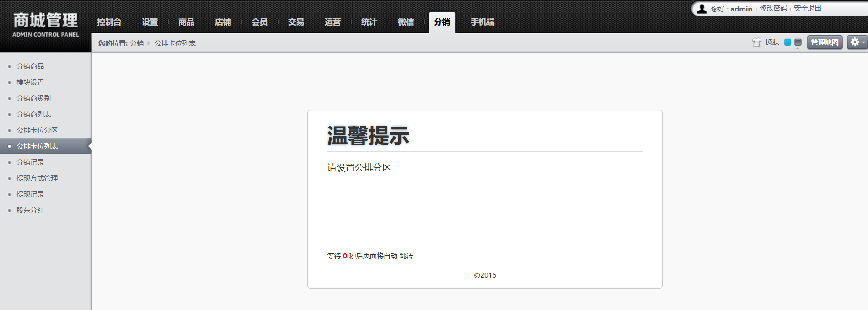Viewport: 868px width, 310px height.
Task: Open the gear settings dropdown
Action: click(857, 42)
